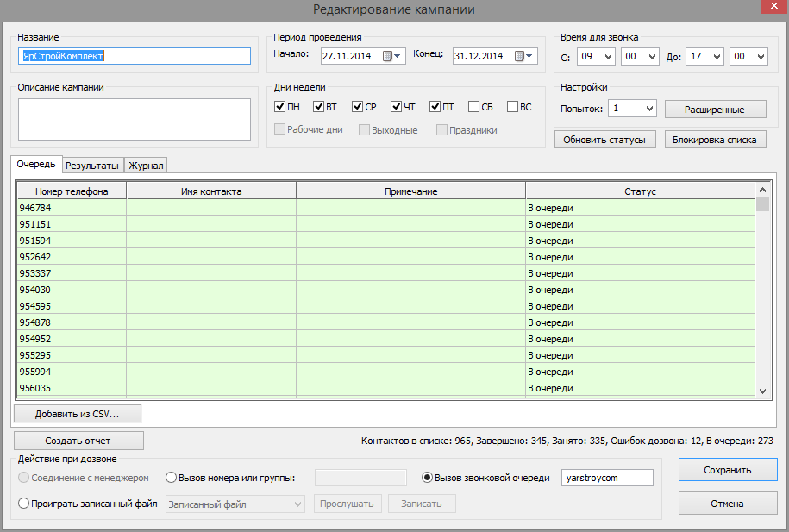Screen dimensions: 789x532
Task: Select phone number row 951594
Action: point(386,241)
